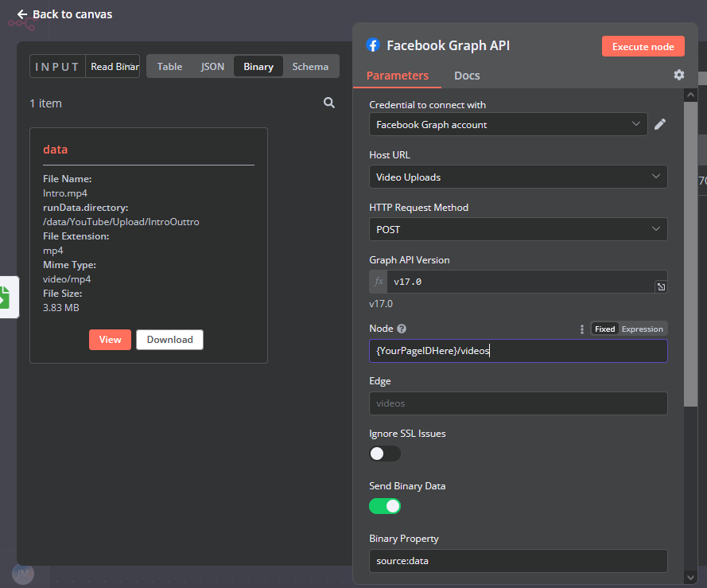Screen dimensions: 707x588
Task: Open the Node field three-dot options menu
Action: tap(581, 329)
